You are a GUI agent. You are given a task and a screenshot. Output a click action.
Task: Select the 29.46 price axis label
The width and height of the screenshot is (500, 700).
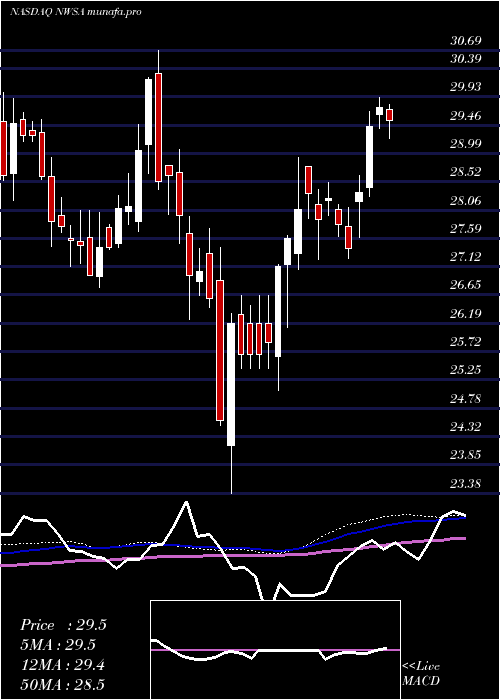coord(466,116)
